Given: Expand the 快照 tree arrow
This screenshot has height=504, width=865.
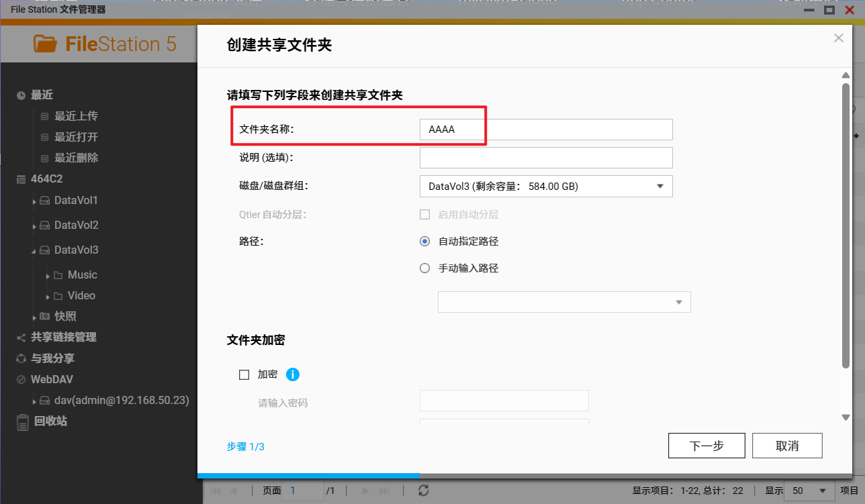Looking at the screenshot, I should click(x=34, y=317).
